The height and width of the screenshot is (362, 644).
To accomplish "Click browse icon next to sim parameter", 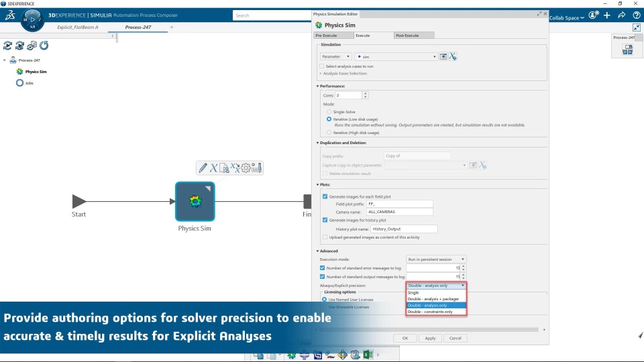I will click(443, 56).
